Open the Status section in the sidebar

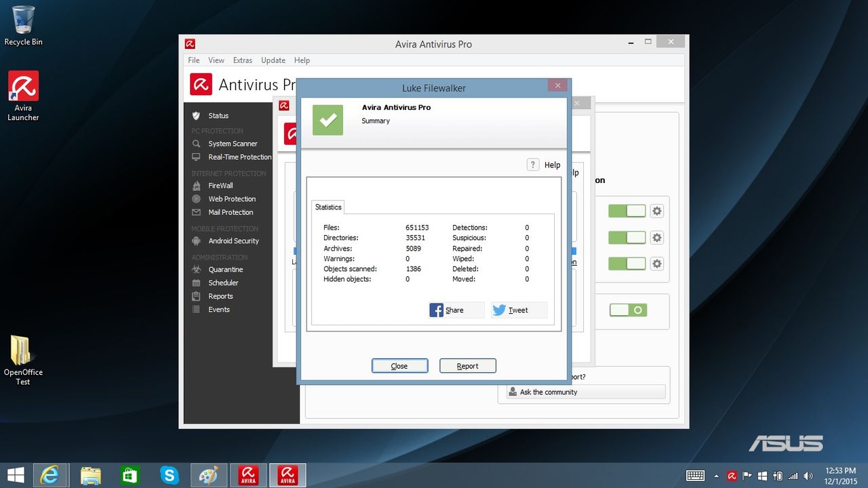(218, 116)
